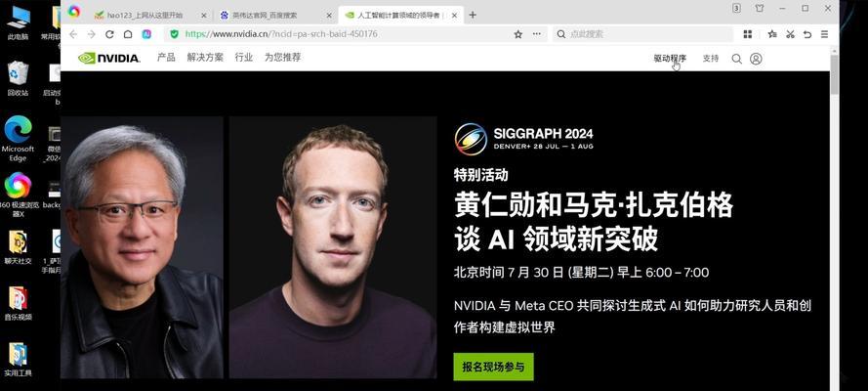The image size is (868, 391).
Task: Switch to the 英伟达官网 百度搜索 tab
Action: [x=275, y=16]
